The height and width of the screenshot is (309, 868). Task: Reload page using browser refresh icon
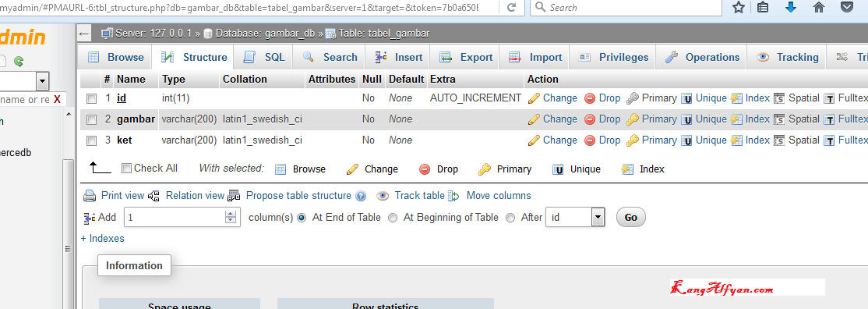(x=512, y=7)
